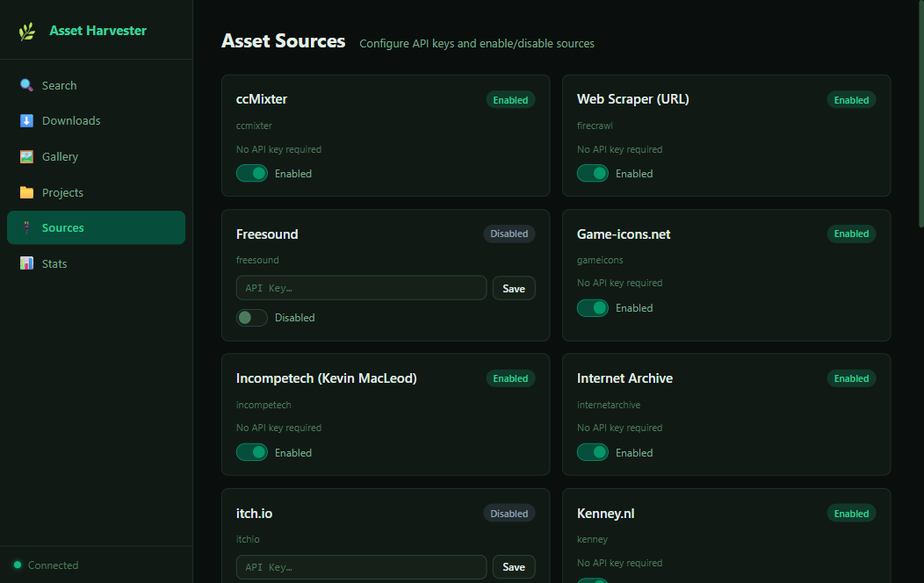Save the Freesound API key
This screenshot has height=583, width=924.
click(514, 288)
